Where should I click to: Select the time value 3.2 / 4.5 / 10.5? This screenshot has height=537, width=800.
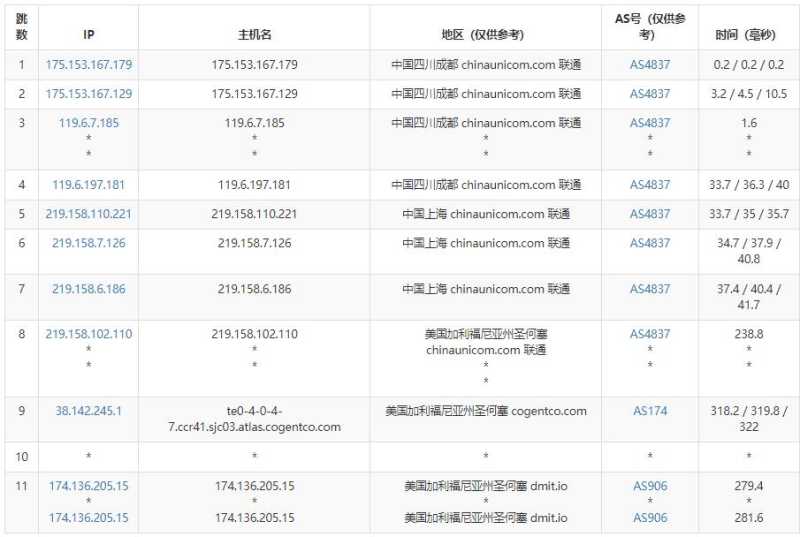click(748, 94)
